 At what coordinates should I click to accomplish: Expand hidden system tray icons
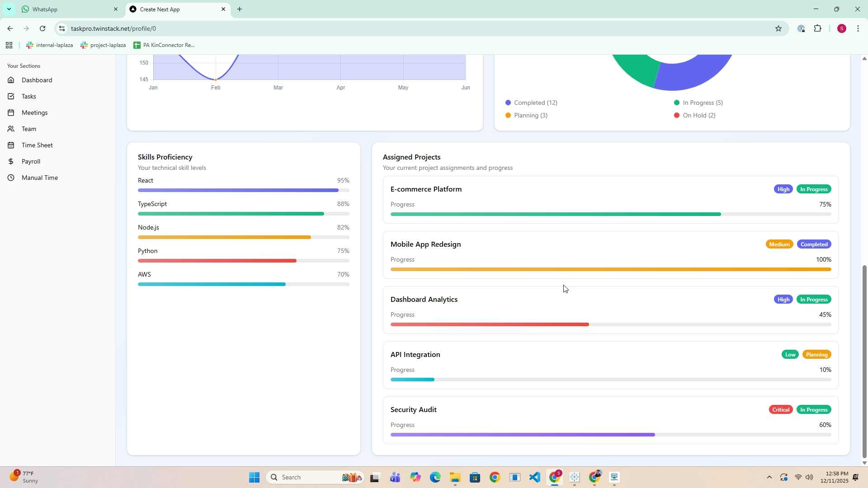tap(769, 477)
